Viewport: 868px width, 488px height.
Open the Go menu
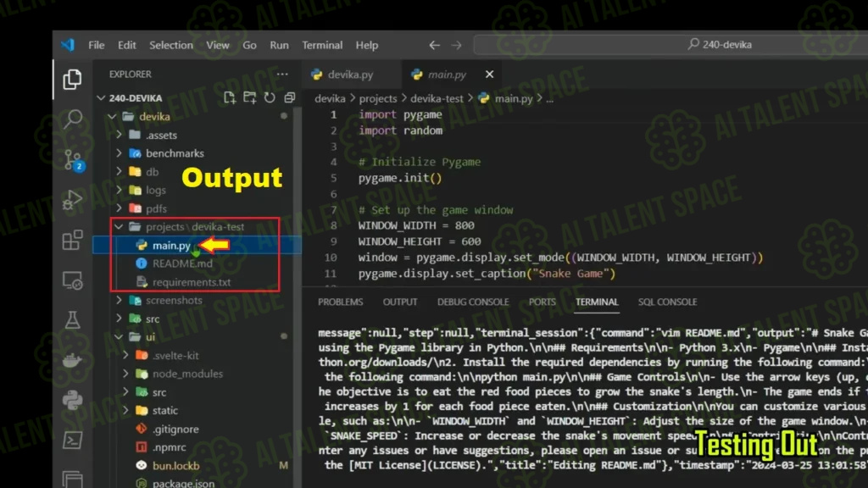(250, 45)
